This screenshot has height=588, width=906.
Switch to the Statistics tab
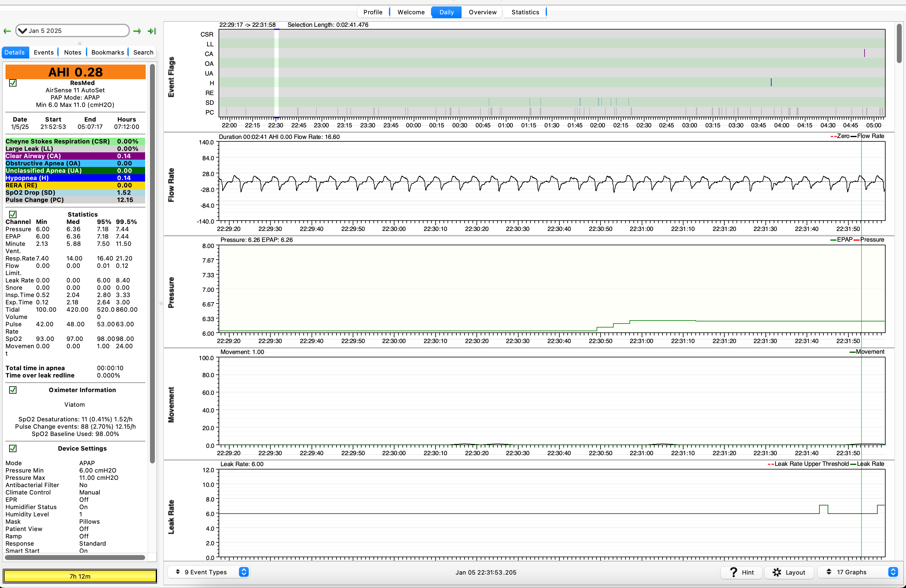pos(525,12)
